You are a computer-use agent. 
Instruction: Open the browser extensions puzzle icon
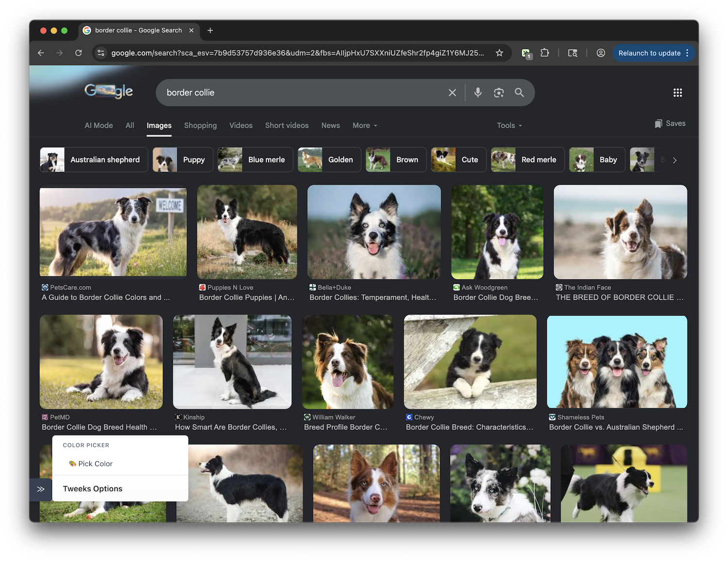point(545,53)
